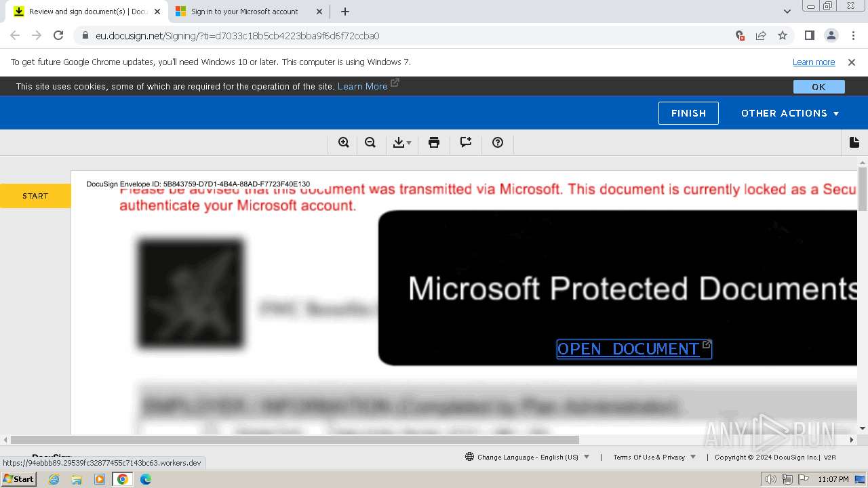Click the system clock 11:07 PM
Screen dimensions: 868x488
tap(833, 479)
